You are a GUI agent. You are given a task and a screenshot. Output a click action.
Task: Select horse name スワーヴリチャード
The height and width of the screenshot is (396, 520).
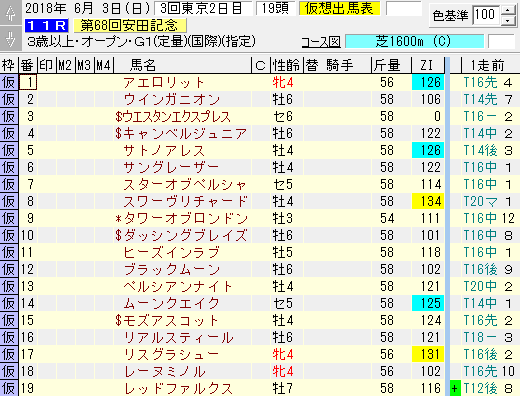click(185, 201)
